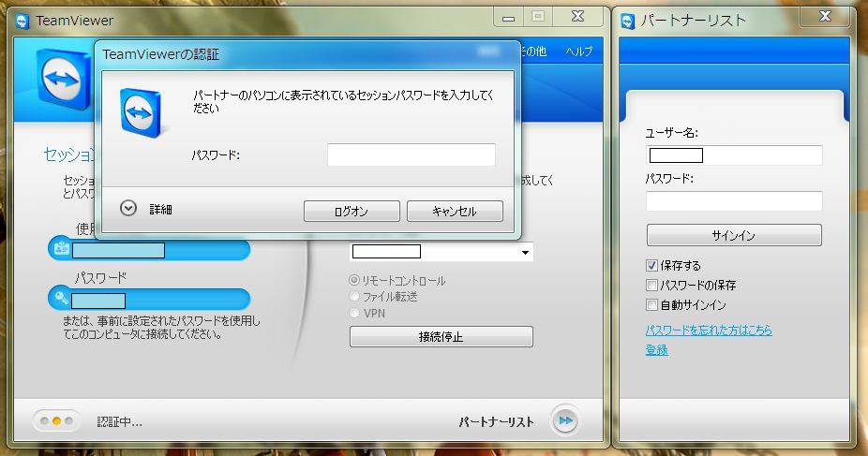Image resolution: width=868 pixels, height=456 pixels.
Task: Click the 認証中... status text
Action: tap(120, 421)
